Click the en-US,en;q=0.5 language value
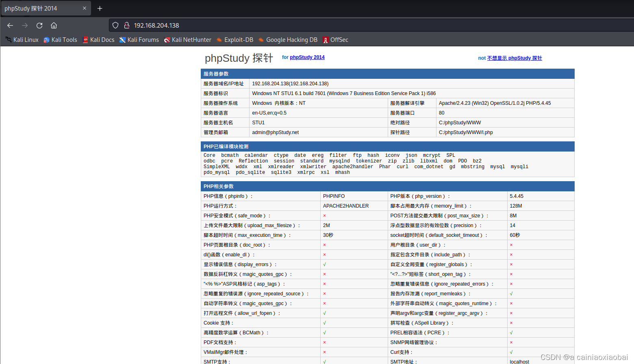 click(269, 113)
